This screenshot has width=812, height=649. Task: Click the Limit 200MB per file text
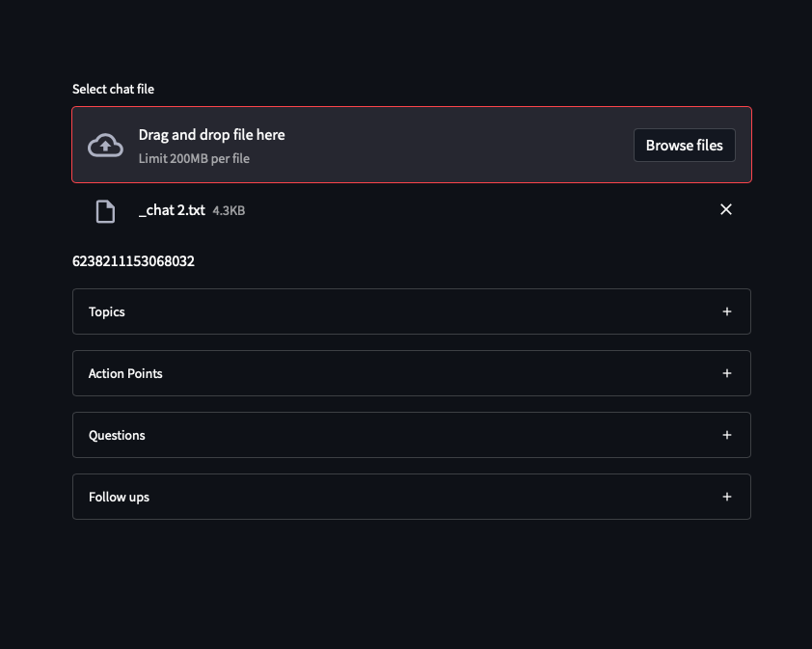tap(193, 158)
